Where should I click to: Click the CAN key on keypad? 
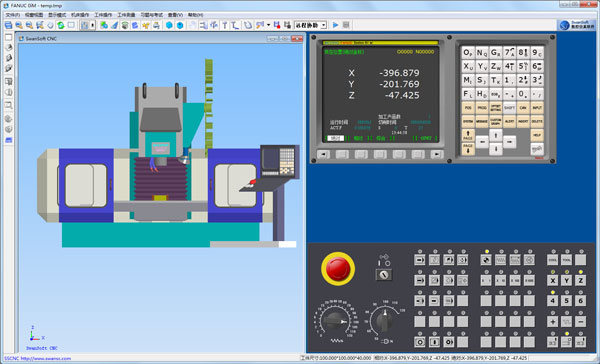click(523, 108)
